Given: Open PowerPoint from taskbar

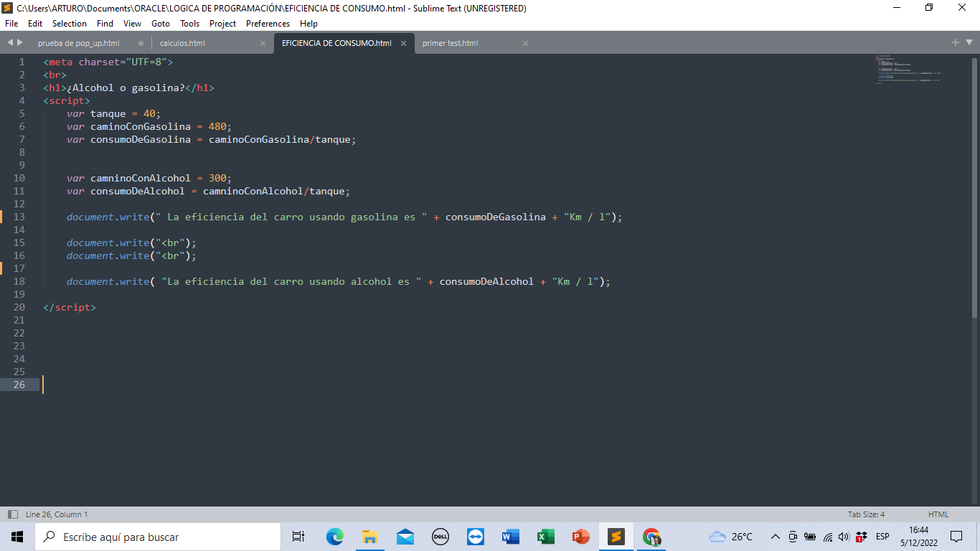Looking at the screenshot, I should click(580, 537).
